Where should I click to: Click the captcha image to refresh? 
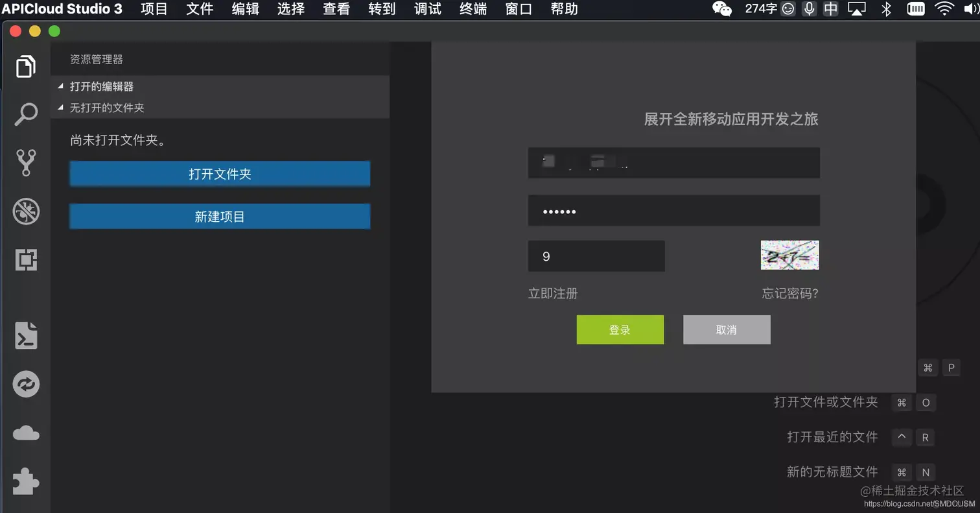[x=789, y=255]
